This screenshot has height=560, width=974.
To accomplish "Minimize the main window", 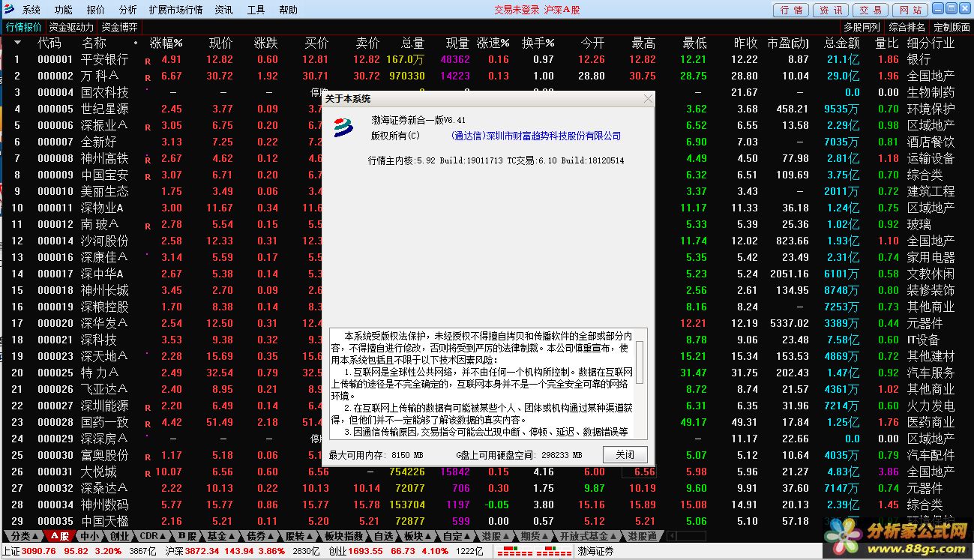I will point(938,9).
